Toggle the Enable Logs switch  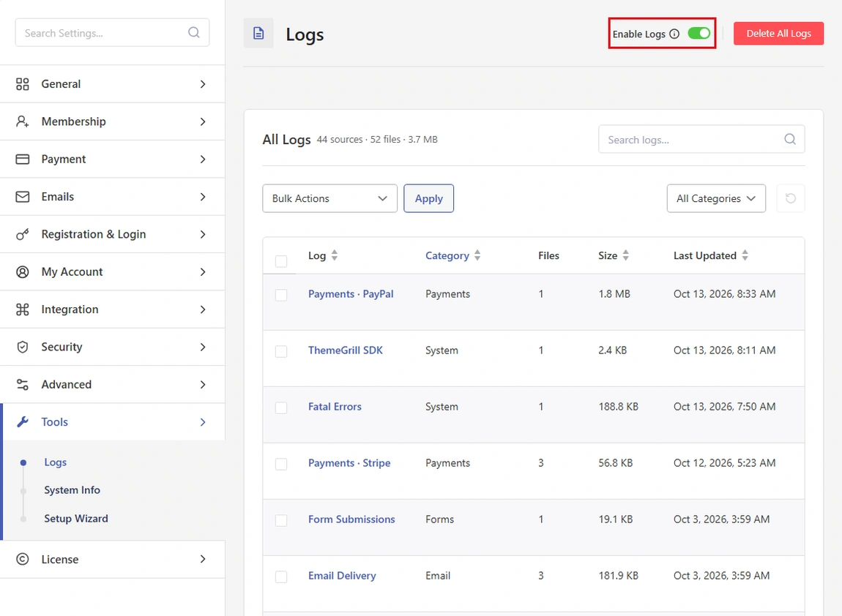(699, 33)
